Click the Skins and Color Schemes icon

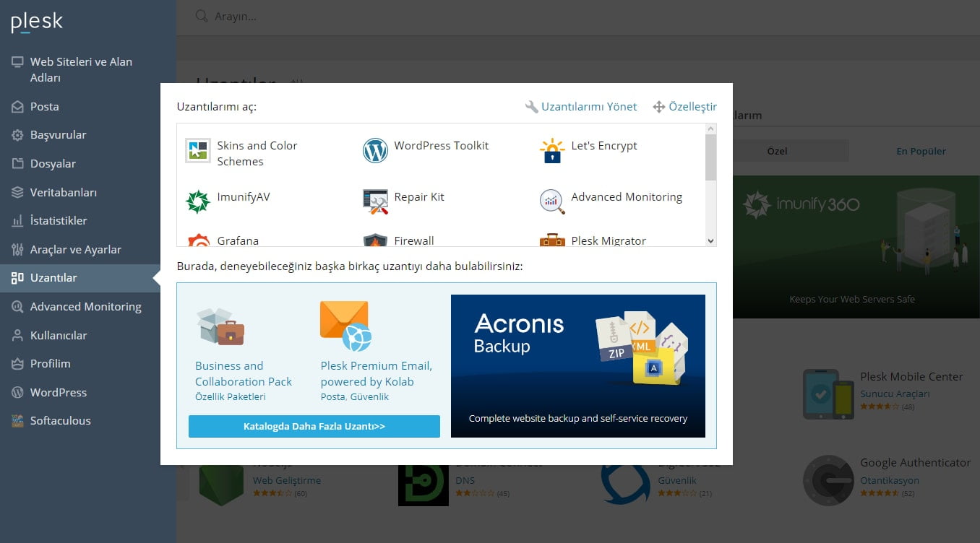point(198,151)
